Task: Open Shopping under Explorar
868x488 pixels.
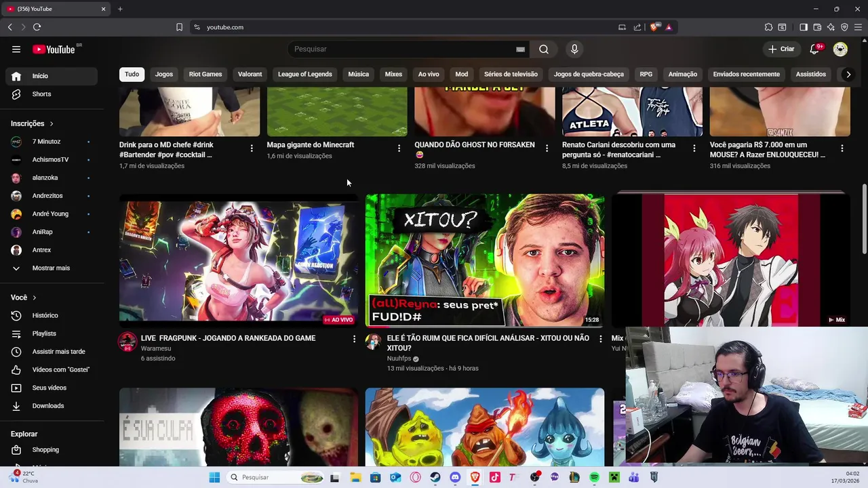Action: pos(52,450)
